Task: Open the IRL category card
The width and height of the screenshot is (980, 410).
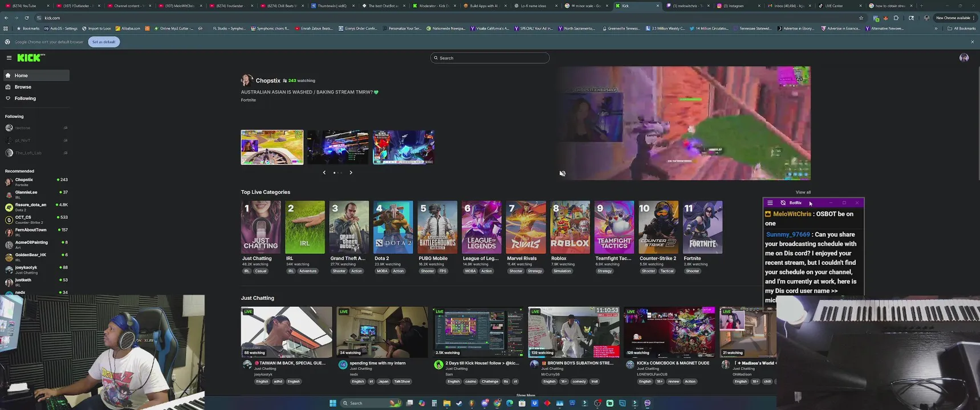Action: click(305, 227)
